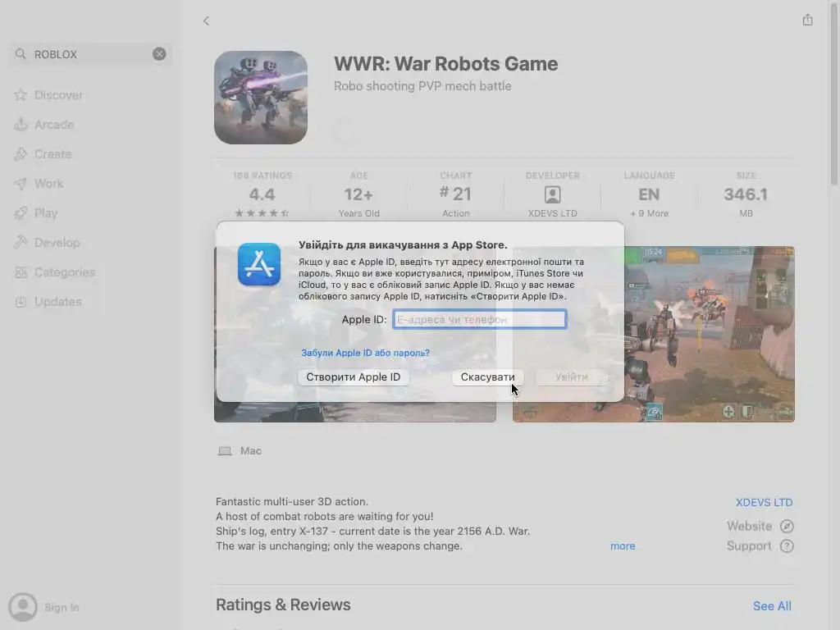Click the Categories grid icon
Viewport: 840px width, 630px height.
[x=21, y=272]
